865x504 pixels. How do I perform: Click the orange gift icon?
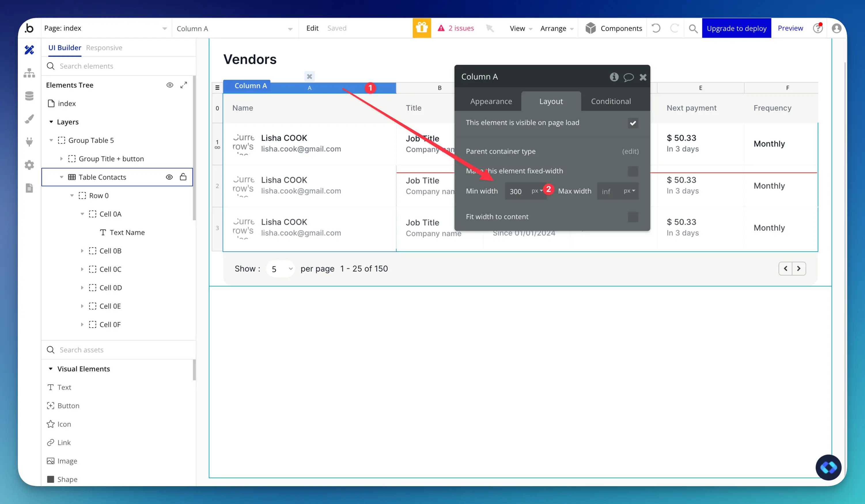coord(422,28)
